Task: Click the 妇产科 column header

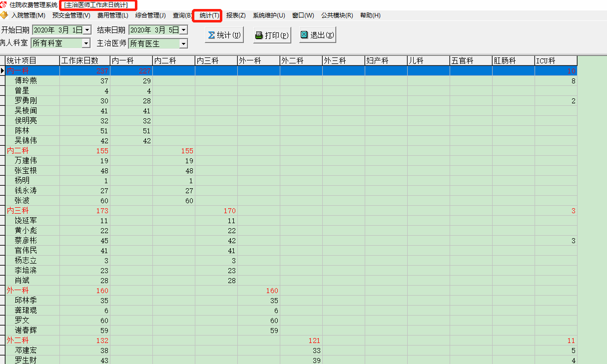Action: click(x=386, y=60)
